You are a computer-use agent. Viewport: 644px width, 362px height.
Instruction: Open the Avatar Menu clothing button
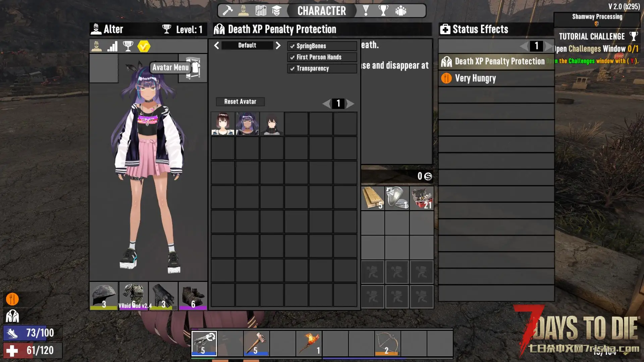(x=193, y=68)
